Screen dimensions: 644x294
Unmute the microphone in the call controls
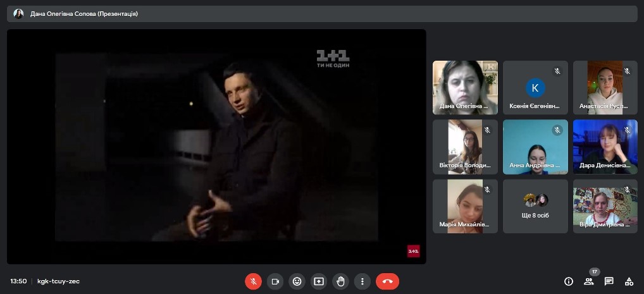pos(253,281)
